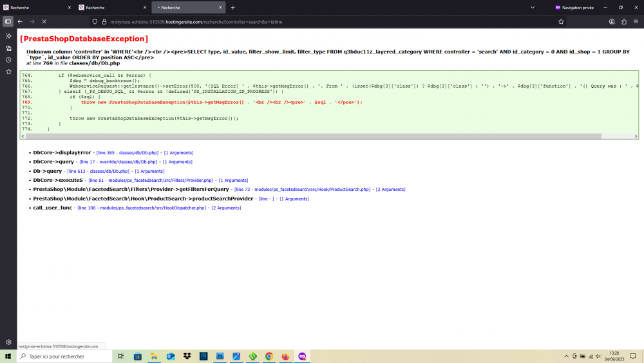The image size is (644, 363).
Task: Expand arguments for DbCore->displayError
Action: point(178,153)
